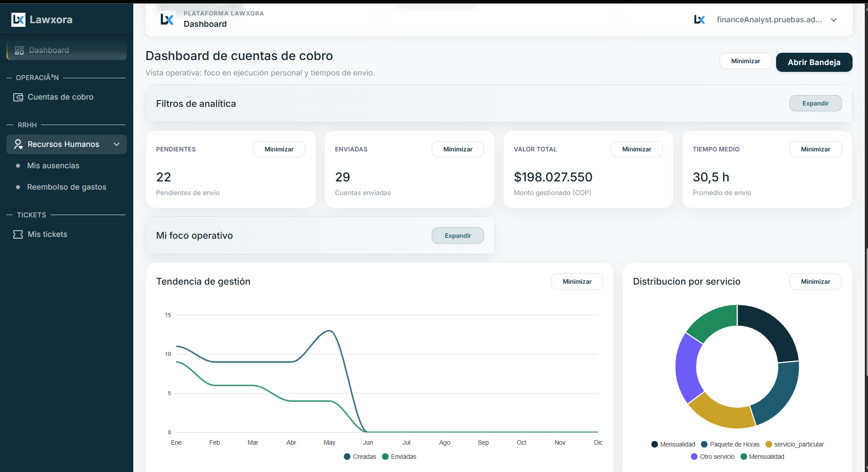
Task: Open the Abrir Bandeja button
Action: tap(814, 62)
